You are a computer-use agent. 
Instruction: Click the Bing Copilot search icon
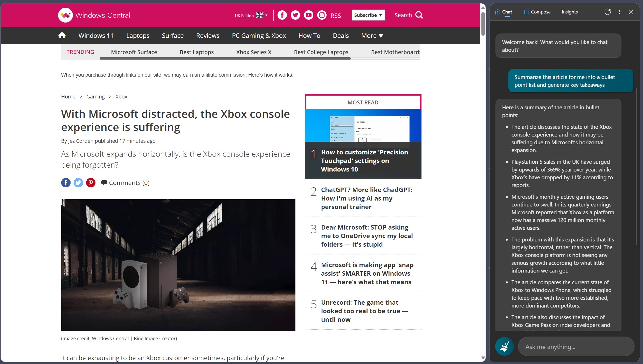(x=505, y=347)
